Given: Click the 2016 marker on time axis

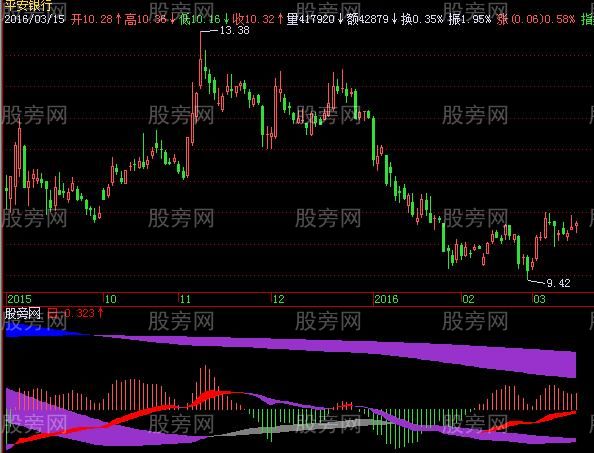Looking at the screenshot, I should pyautogui.click(x=386, y=299).
